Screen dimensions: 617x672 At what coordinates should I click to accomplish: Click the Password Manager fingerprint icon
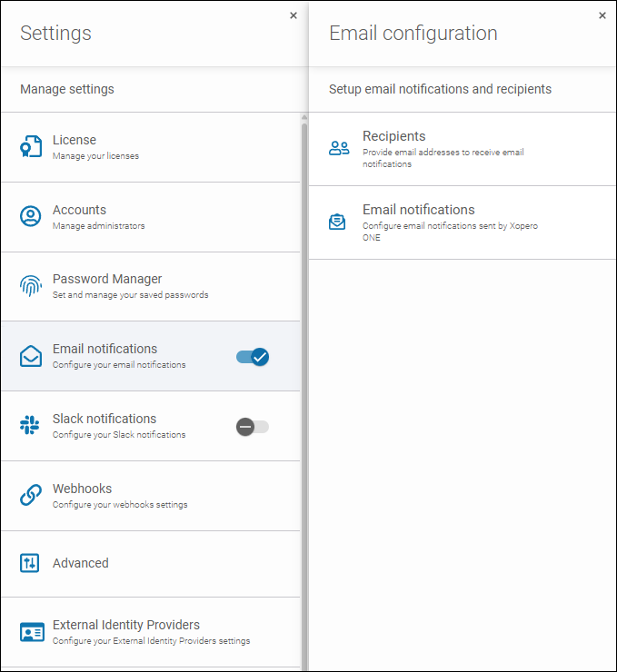pos(31,286)
